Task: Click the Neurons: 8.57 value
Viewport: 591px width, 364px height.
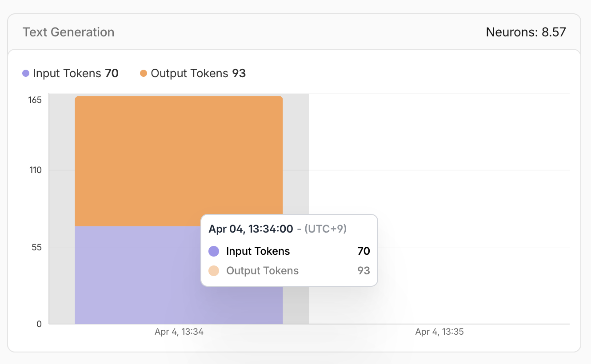Action: (526, 32)
